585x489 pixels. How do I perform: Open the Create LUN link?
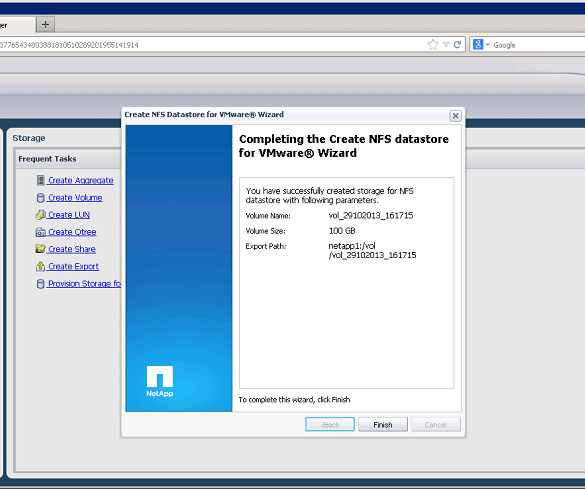[69, 215]
